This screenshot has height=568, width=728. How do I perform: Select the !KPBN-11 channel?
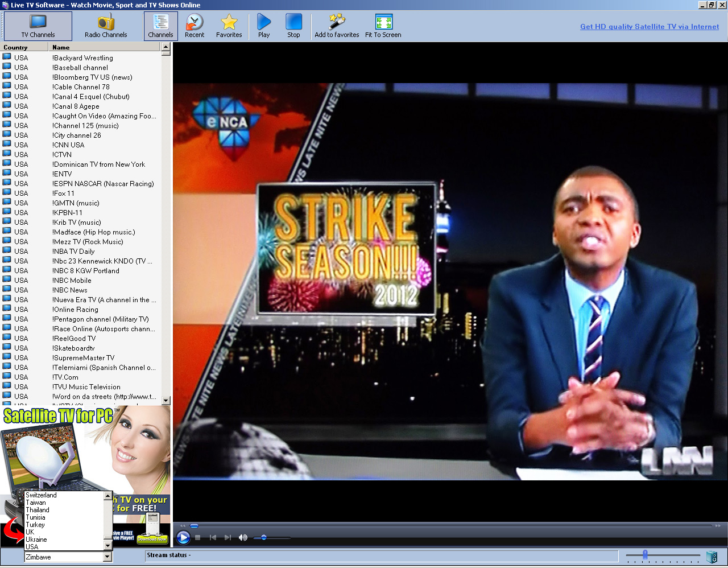pyautogui.click(x=81, y=212)
